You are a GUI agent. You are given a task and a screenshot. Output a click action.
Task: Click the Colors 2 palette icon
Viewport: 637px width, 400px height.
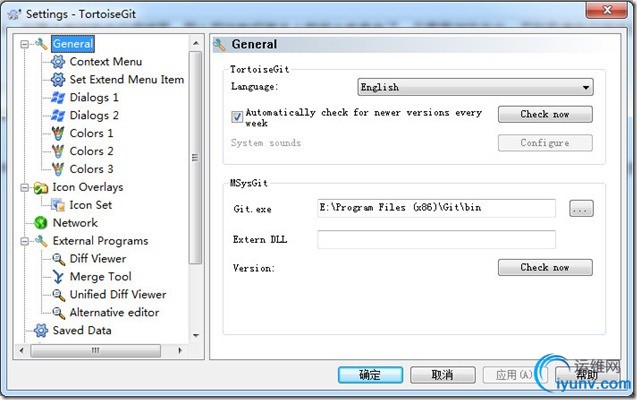point(58,151)
